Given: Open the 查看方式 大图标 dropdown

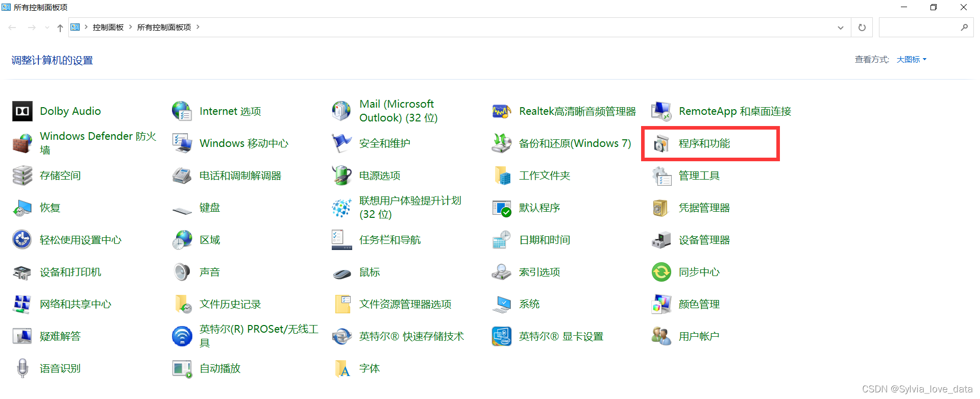Looking at the screenshot, I should tap(912, 60).
